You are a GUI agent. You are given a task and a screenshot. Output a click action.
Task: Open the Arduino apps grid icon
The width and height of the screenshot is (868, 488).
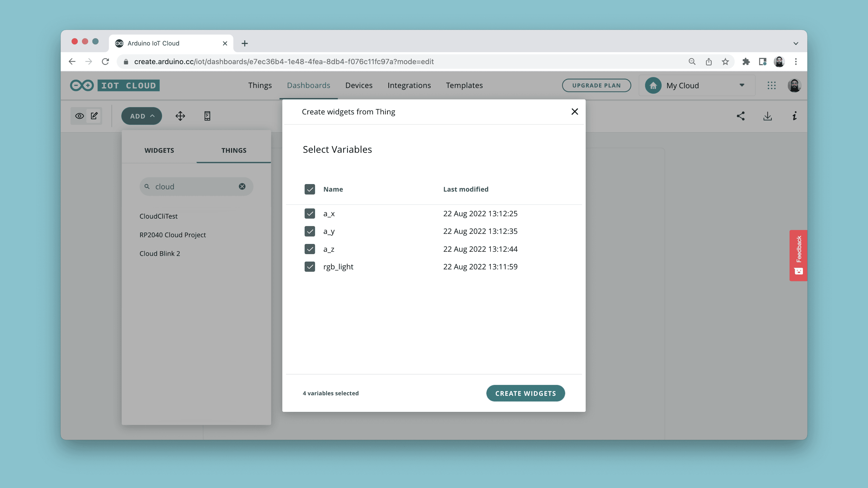point(771,86)
